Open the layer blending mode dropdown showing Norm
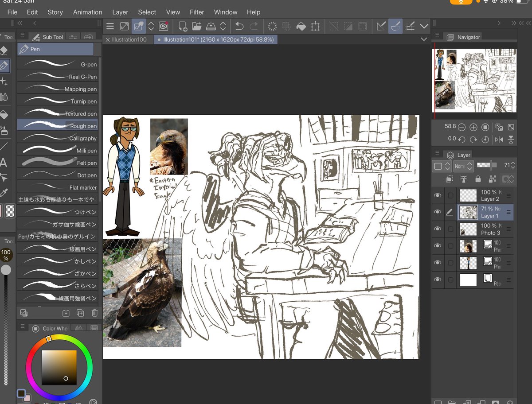The image size is (532, 404). click(463, 166)
